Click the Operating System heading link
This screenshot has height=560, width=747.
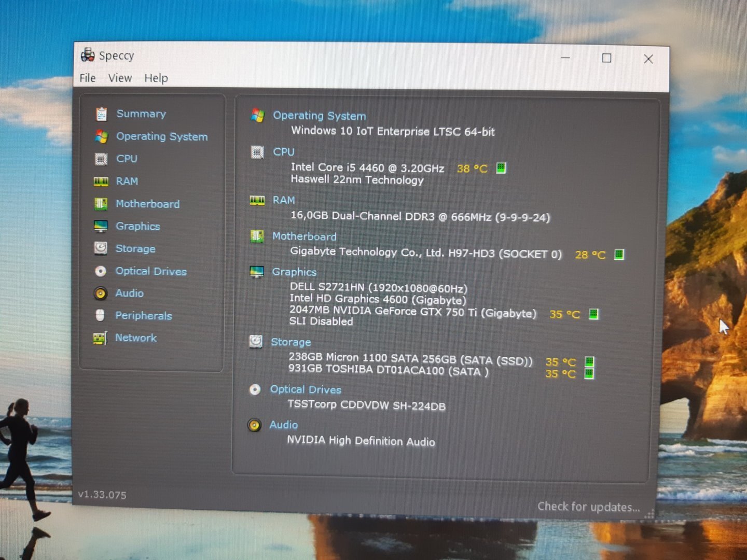[x=320, y=116]
